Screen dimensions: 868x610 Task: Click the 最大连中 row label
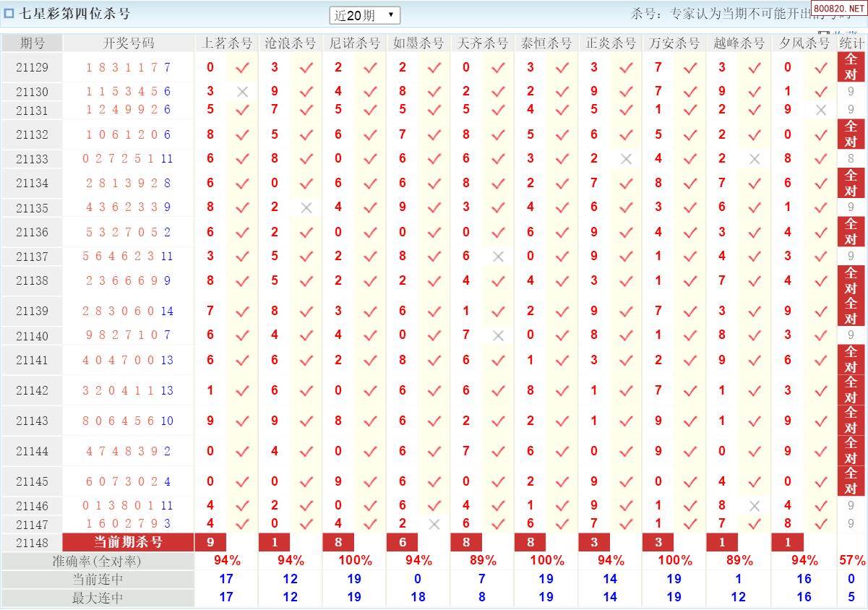(98, 598)
